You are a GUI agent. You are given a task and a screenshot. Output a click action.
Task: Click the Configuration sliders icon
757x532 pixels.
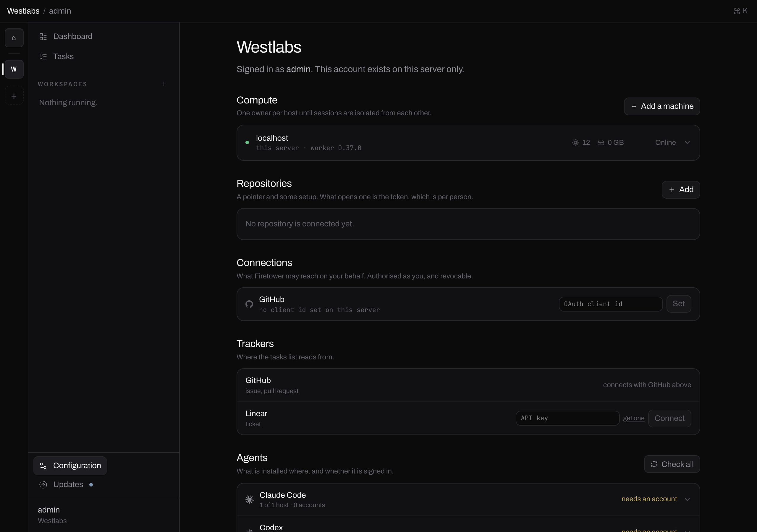point(43,465)
